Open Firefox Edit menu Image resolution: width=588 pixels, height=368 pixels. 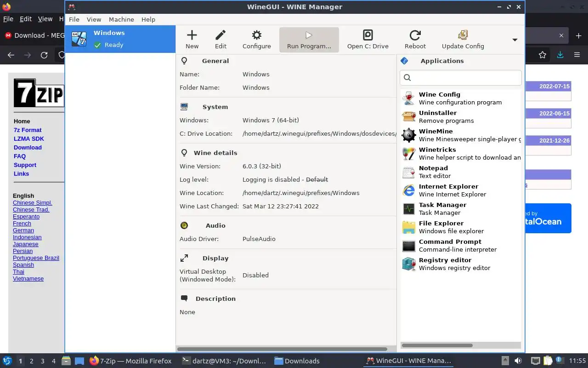pos(26,19)
